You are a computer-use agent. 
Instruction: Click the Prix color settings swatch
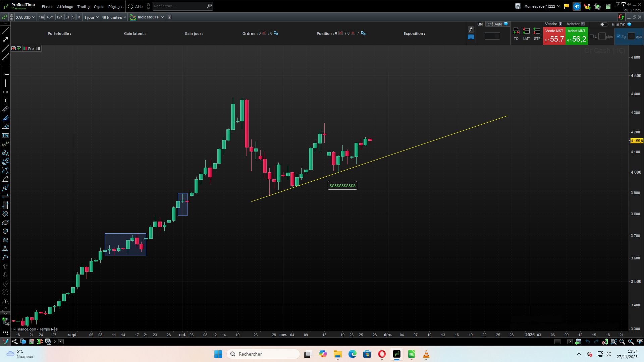(x=25, y=49)
